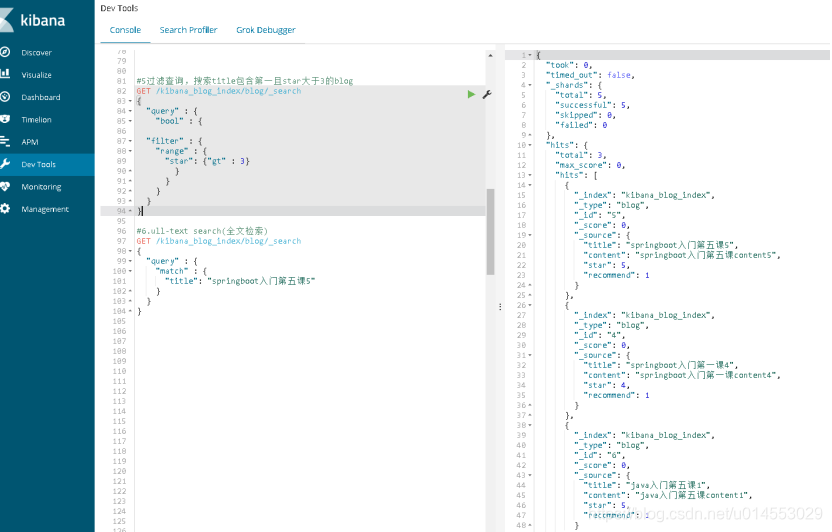This screenshot has width=832, height=532.
Task: Click "timed_out": false in output
Action: click(590, 75)
